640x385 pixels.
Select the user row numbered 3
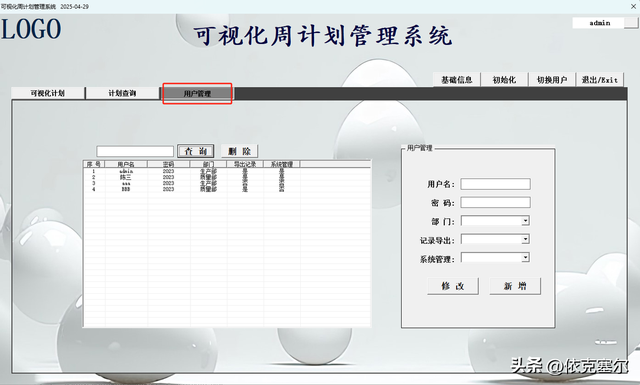pyautogui.click(x=227, y=183)
